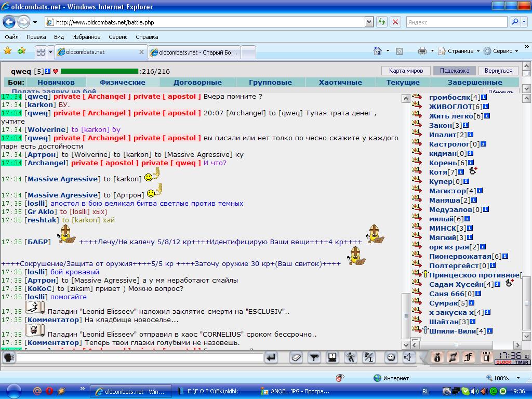Screen dimensions: 532x399
Task: Click the IE Print icon
Action: coord(422,51)
